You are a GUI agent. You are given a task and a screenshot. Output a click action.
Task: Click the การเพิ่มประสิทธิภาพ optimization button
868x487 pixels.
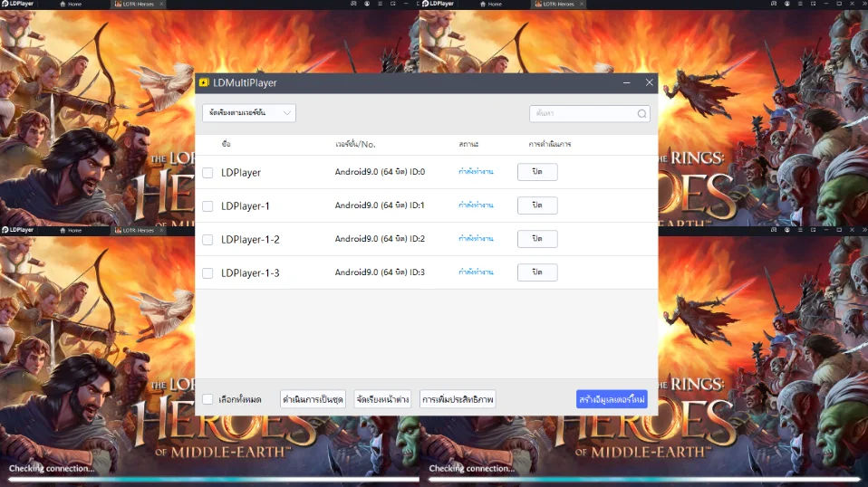pos(458,399)
